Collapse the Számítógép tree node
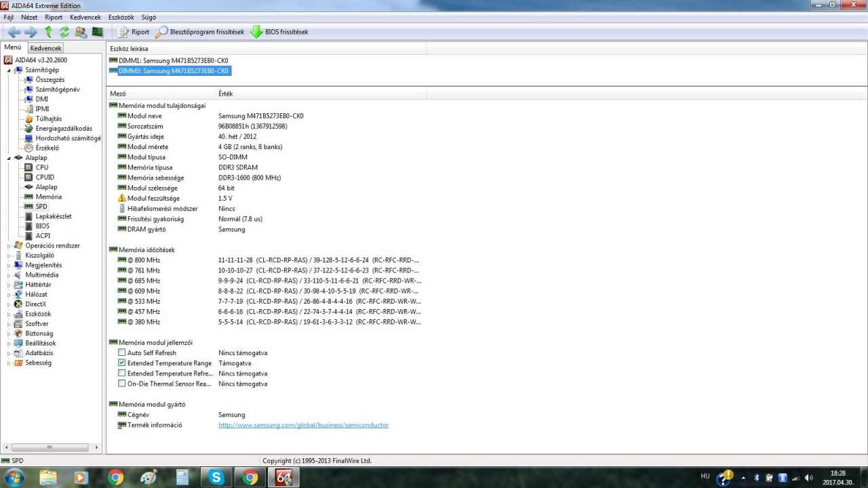 9,70
